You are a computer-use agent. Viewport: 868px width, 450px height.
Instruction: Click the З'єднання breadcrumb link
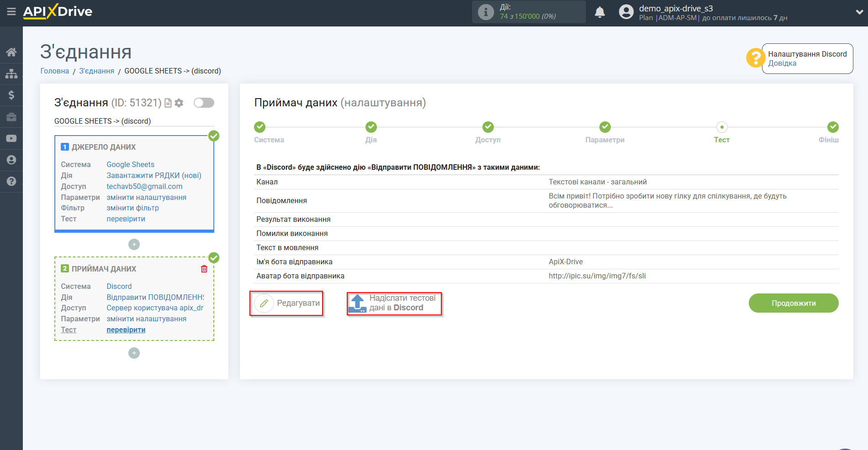pos(97,71)
